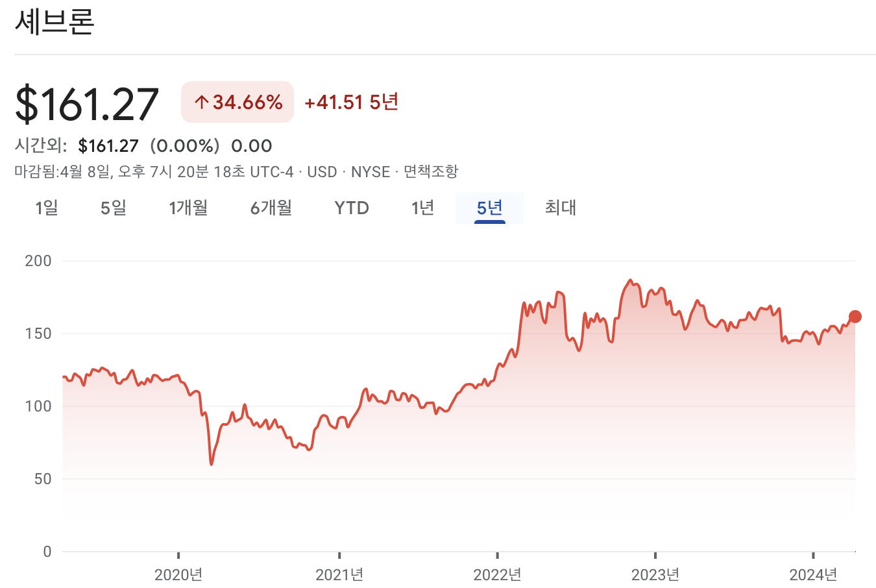
Task: Switch to the 5일 chart view
Action: pos(112,208)
